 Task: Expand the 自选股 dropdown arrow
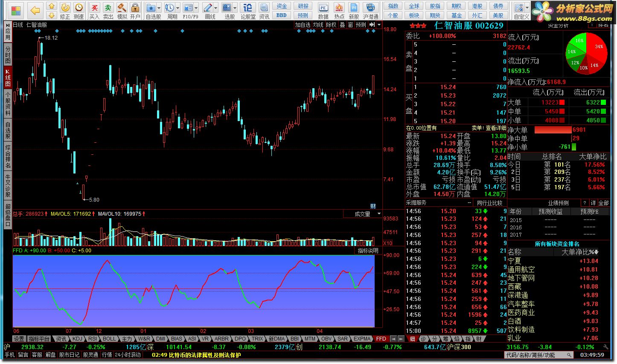tap(159, 8)
